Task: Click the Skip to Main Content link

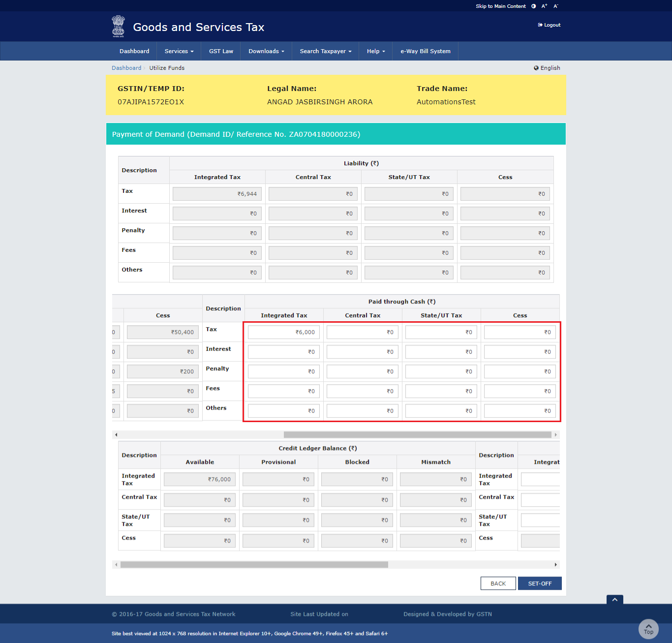Action: coord(500,6)
